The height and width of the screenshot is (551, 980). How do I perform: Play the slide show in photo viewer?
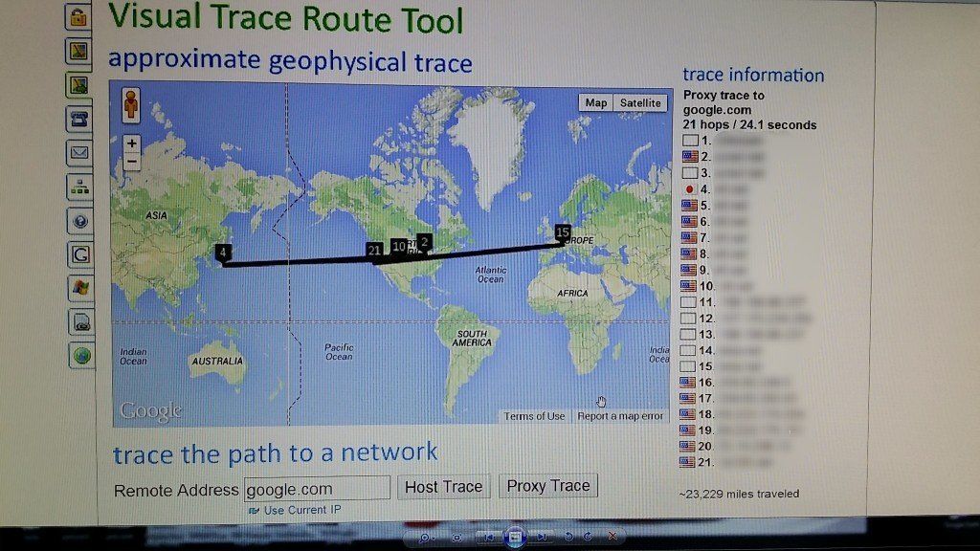coord(514,537)
